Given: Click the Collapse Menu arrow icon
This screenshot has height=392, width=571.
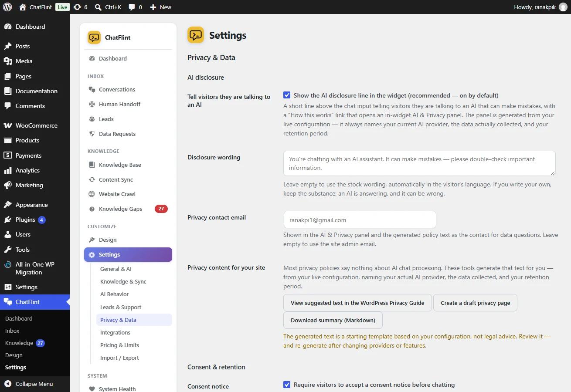Looking at the screenshot, I should coord(8,384).
